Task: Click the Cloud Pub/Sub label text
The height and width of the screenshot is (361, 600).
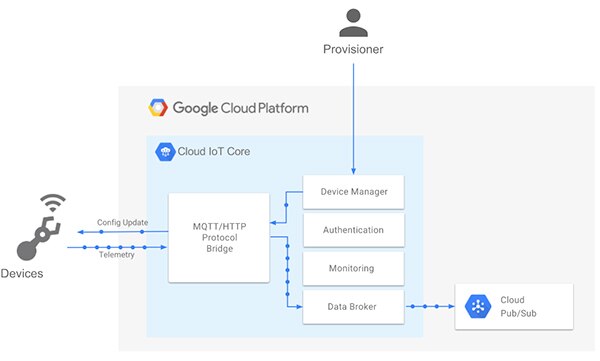Action: 518,307
